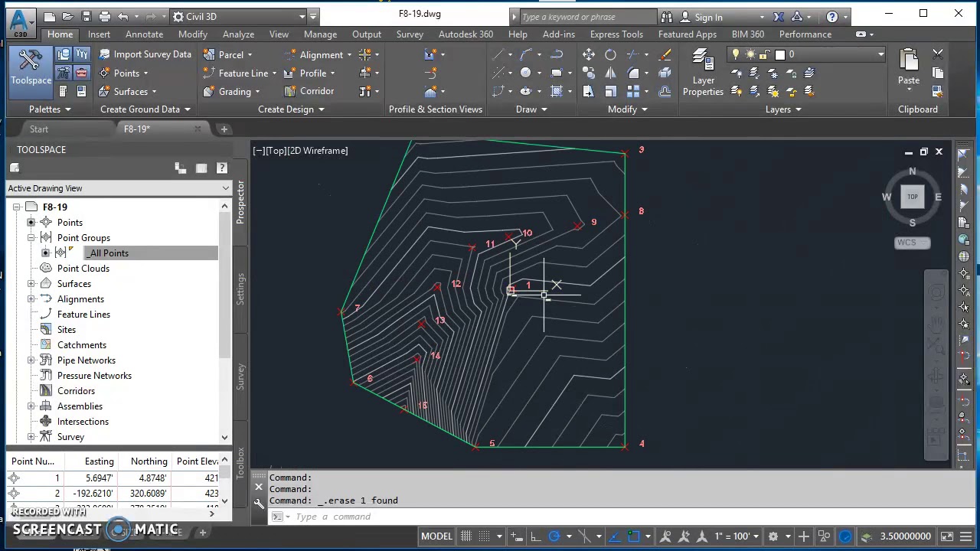The image size is (980, 551).
Task: Expand the Create Design panel title
Action: tap(291, 109)
